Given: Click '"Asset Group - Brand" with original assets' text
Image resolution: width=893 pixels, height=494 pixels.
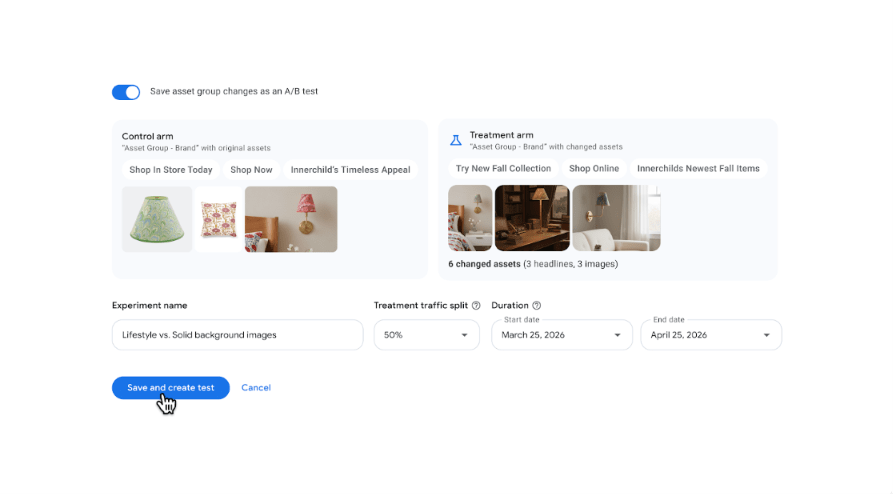Looking at the screenshot, I should click(x=196, y=148).
